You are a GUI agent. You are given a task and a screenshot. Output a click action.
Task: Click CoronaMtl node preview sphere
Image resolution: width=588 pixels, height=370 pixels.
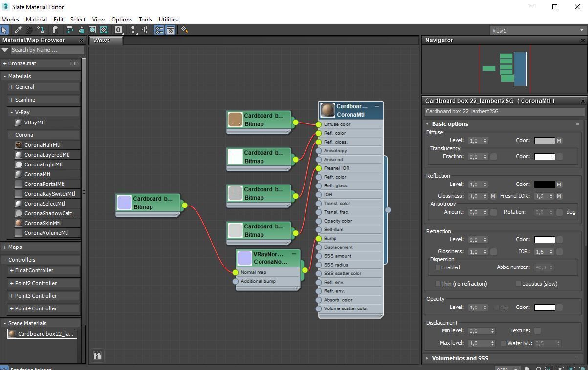327,110
